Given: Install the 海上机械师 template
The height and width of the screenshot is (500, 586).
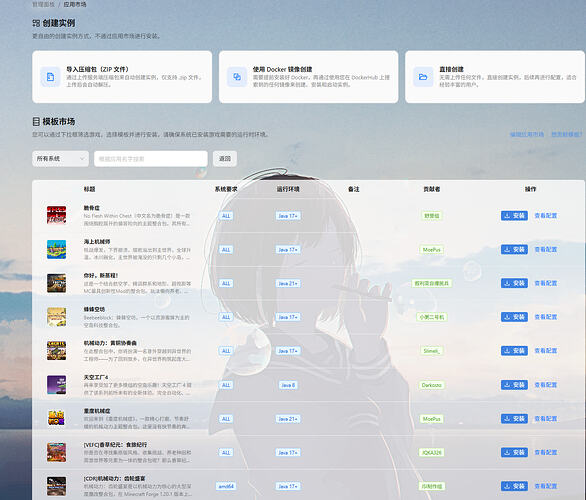Looking at the screenshot, I should (x=514, y=249).
